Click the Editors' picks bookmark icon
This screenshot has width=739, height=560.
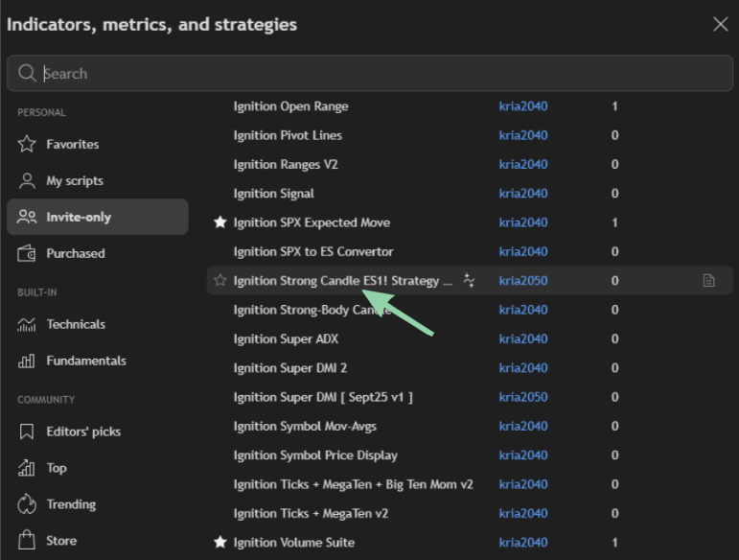pyautogui.click(x=27, y=432)
